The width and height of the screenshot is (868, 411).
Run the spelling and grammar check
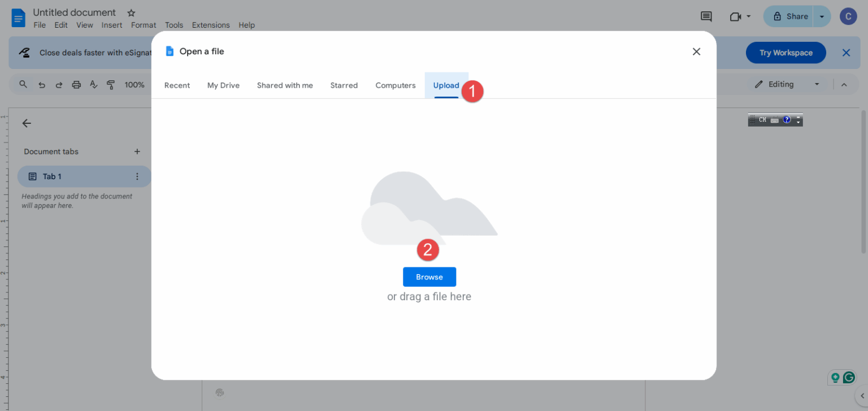(93, 84)
